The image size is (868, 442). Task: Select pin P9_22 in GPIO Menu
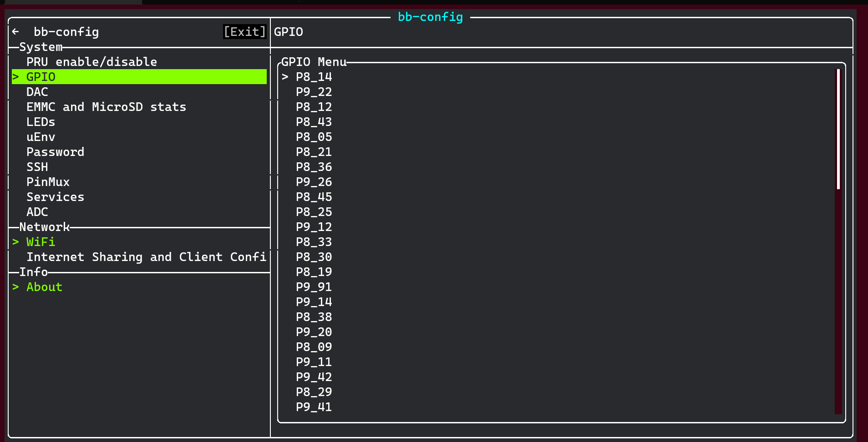coord(314,92)
